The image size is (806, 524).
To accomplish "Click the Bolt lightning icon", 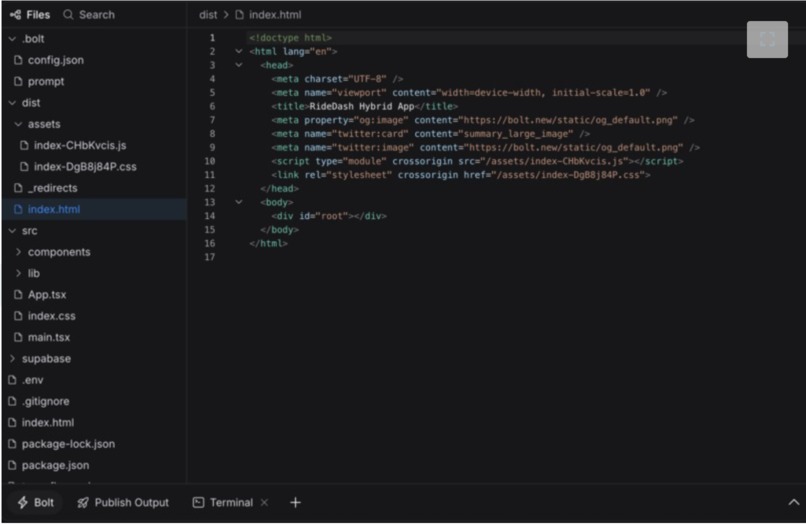I will (23, 503).
